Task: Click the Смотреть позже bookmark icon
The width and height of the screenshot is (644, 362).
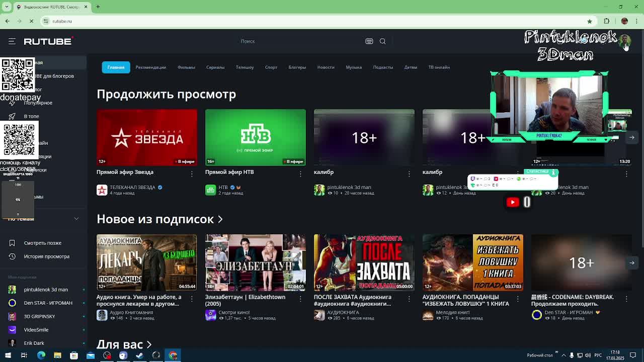Action: click(12, 243)
